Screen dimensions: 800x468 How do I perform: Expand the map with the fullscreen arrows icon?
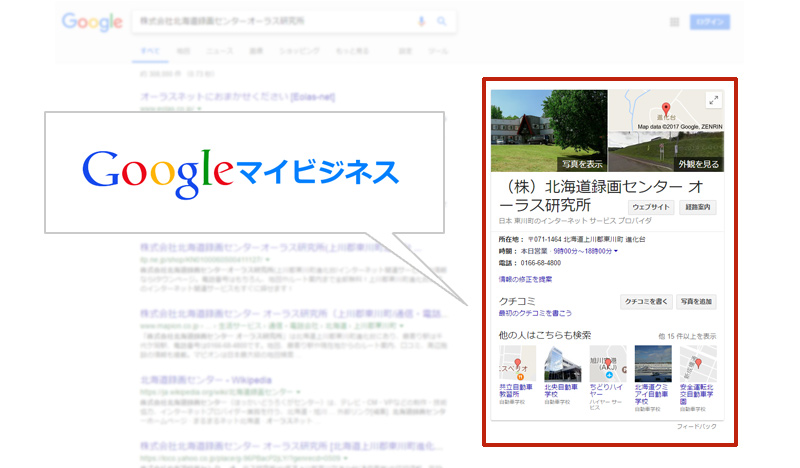coord(714,100)
